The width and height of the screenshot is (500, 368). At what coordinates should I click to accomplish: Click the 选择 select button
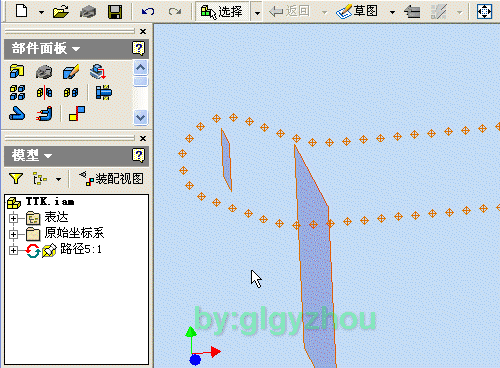point(222,12)
